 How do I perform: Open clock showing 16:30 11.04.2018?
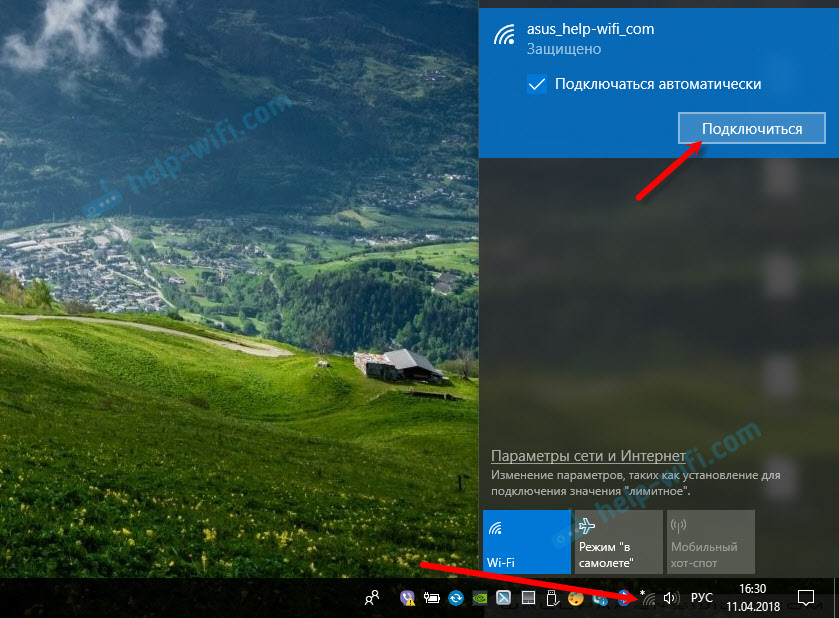tap(753, 598)
